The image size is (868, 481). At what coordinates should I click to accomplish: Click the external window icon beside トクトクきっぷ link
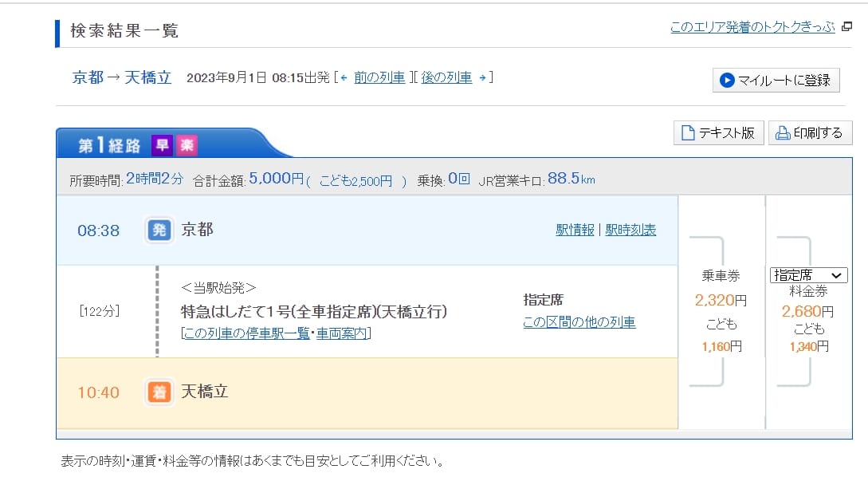tap(845, 26)
